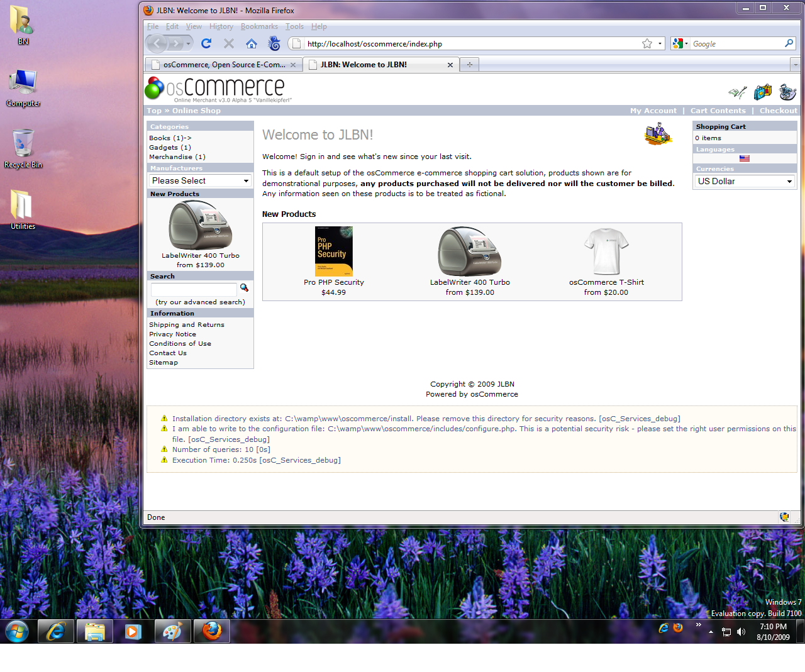Click the Back navigation arrow button
The image size is (805, 672).
157,43
